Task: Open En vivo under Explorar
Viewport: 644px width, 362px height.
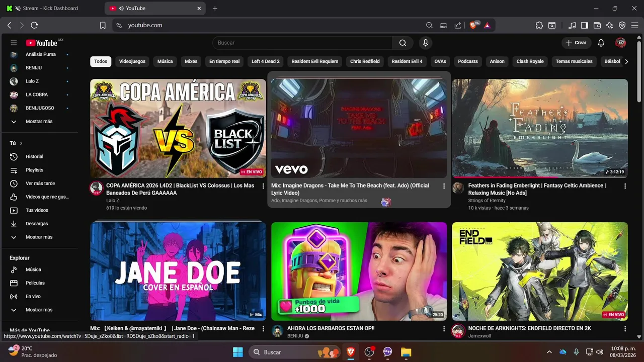Action: pos(40,297)
